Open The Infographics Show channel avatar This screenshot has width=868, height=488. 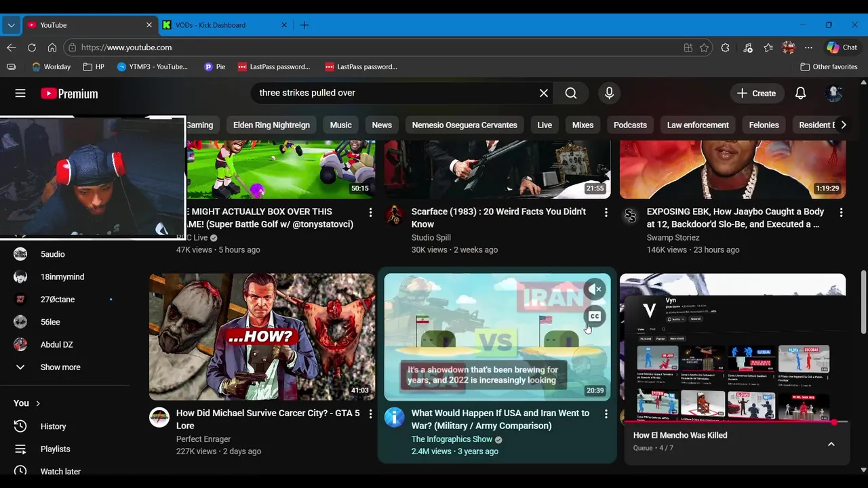tap(394, 417)
